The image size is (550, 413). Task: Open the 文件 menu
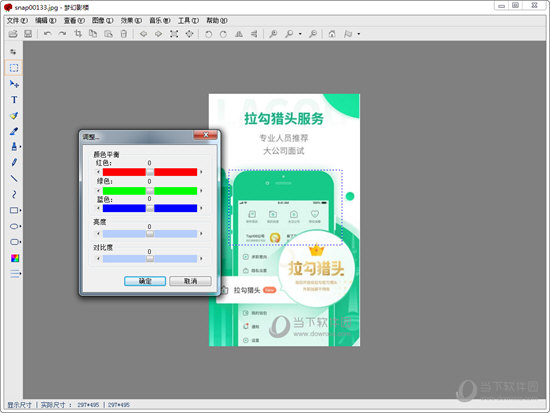(17, 21)
